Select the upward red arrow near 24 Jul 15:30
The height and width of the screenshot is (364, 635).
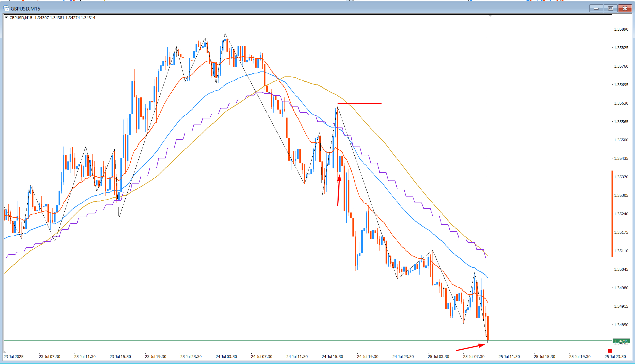click(339, 190)
